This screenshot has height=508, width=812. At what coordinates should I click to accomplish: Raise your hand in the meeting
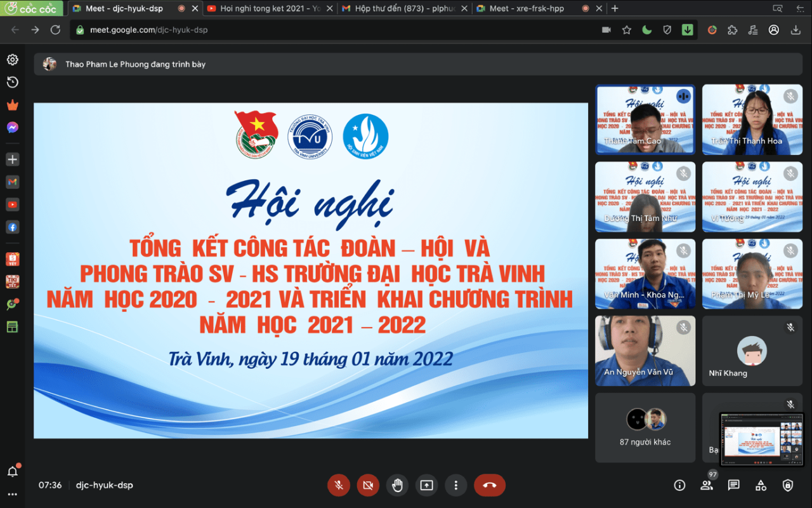tap(397, 485)
